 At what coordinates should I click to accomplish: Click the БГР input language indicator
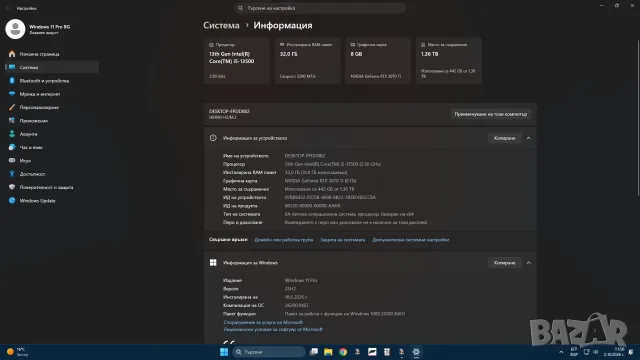[574, 352]
